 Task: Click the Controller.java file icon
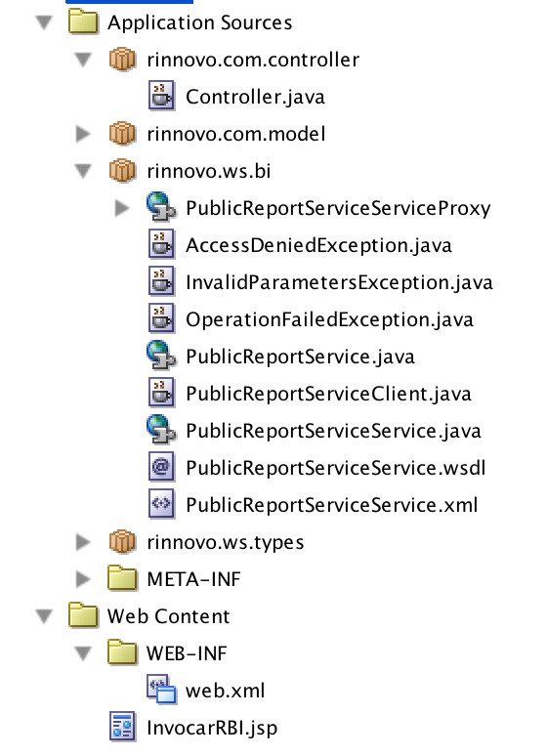161,96
